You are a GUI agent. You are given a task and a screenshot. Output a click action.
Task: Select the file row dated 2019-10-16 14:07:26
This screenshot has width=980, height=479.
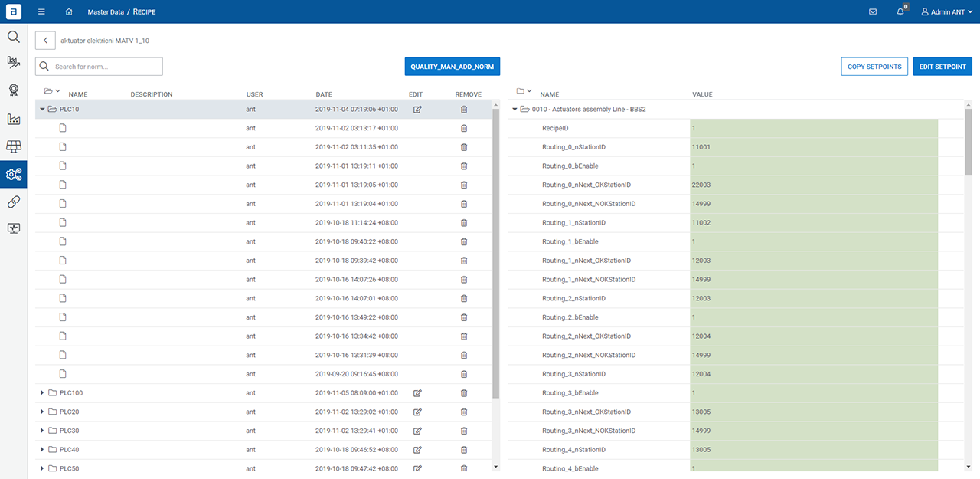[263, 280]
